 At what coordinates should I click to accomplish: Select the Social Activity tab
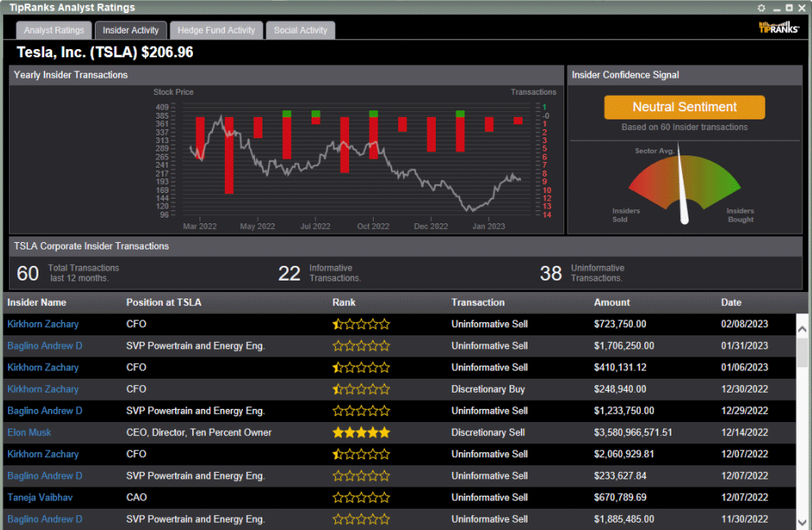(300, 30)
